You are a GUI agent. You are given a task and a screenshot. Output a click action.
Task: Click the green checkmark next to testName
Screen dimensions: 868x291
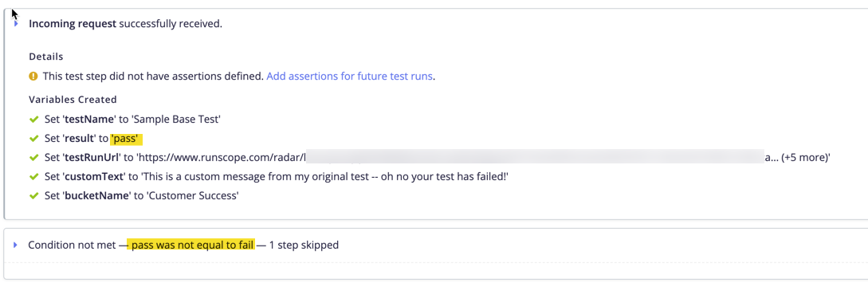tap(33, 119)
